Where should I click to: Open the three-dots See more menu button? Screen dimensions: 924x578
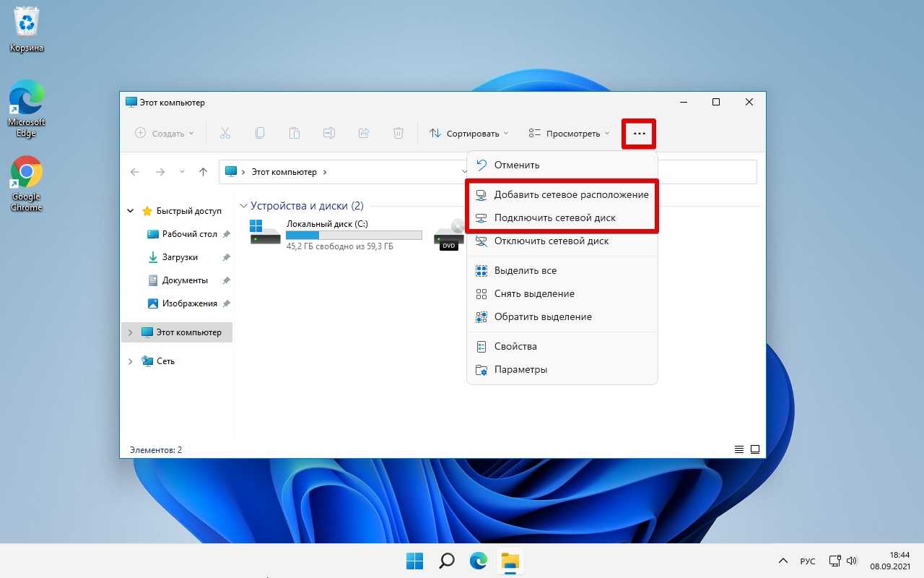[x=639, y=134]
